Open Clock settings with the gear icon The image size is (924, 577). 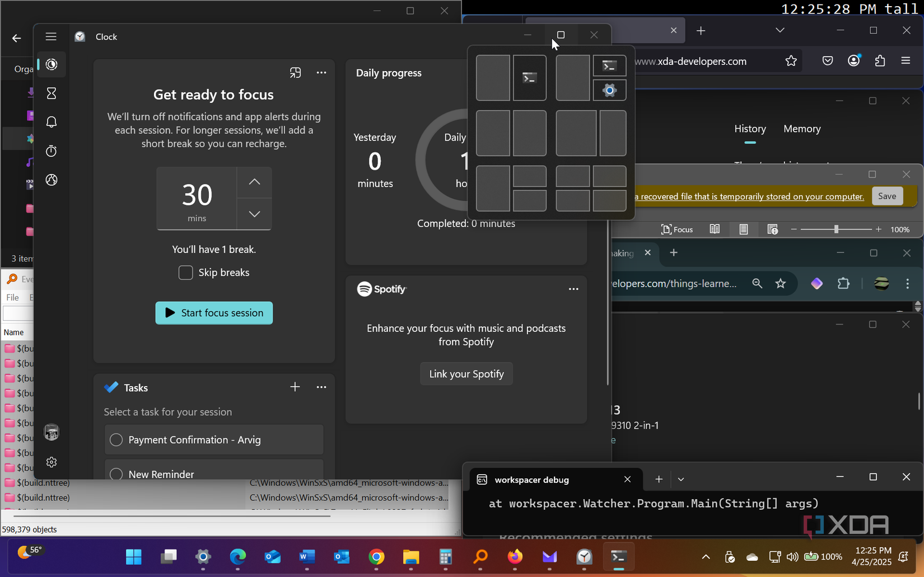coord(51,462)
